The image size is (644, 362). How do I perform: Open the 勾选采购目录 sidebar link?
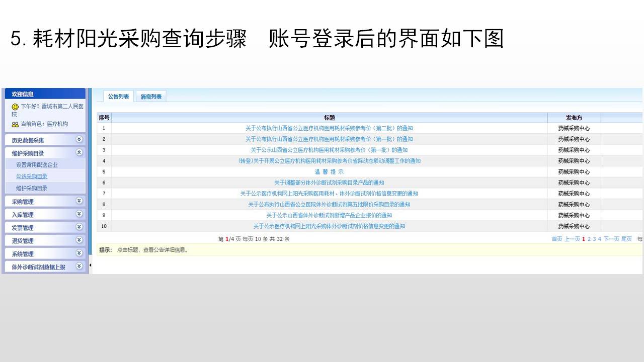click(32, 176)
